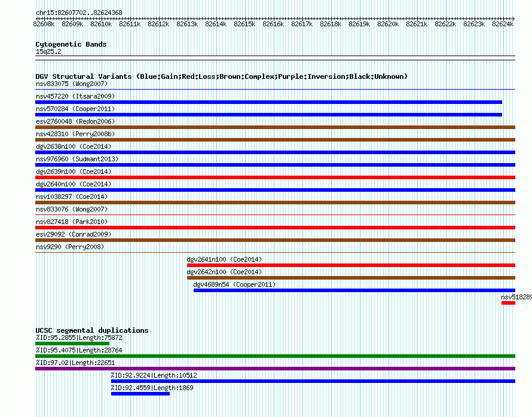Click variant label dgv2640n100 (Coe2014)
The width and height of the screenshot is (532, 417).
click(74, 184)
